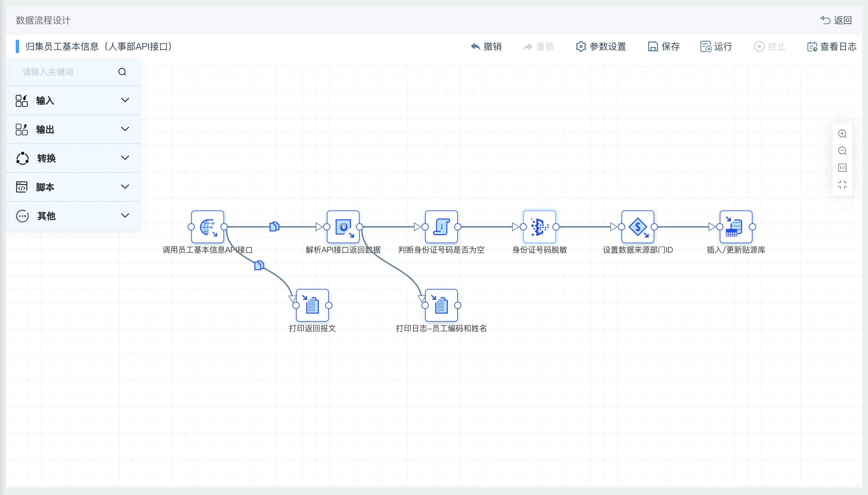Click the API call node icon
The height and width of the screenshot is (495, 868).
point(207,227)
